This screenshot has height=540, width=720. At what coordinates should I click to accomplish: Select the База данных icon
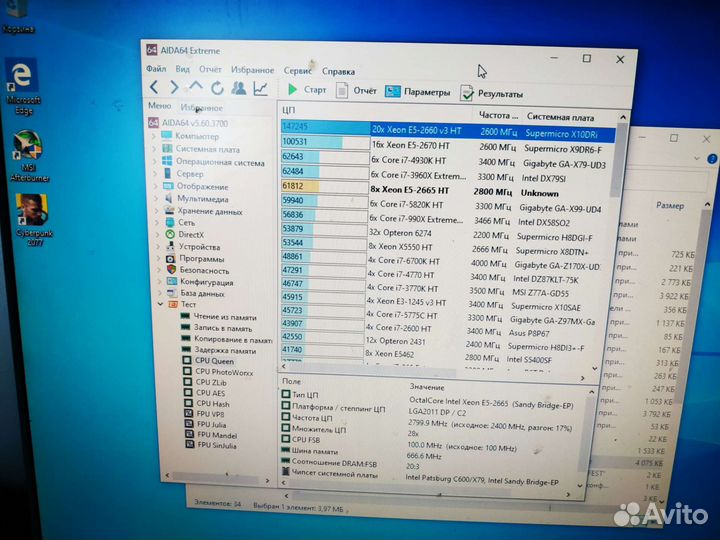coord(172,293)
